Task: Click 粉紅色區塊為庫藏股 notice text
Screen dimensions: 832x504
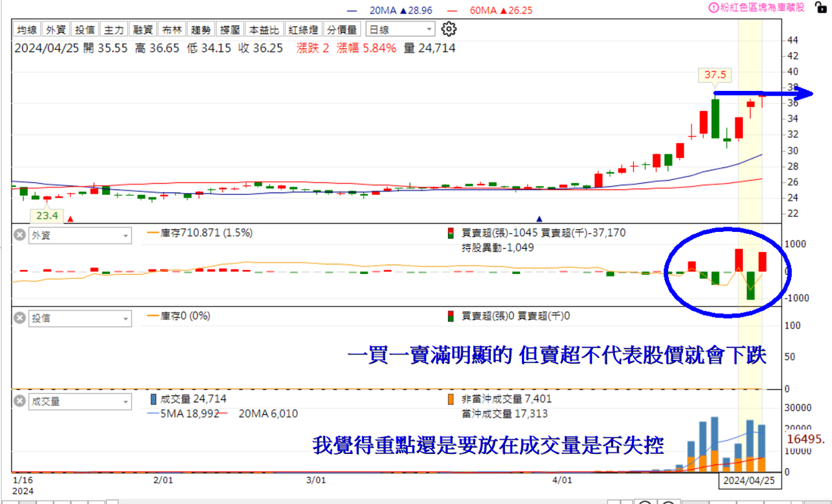Action: pyautogui.click(x=762, y=8)
